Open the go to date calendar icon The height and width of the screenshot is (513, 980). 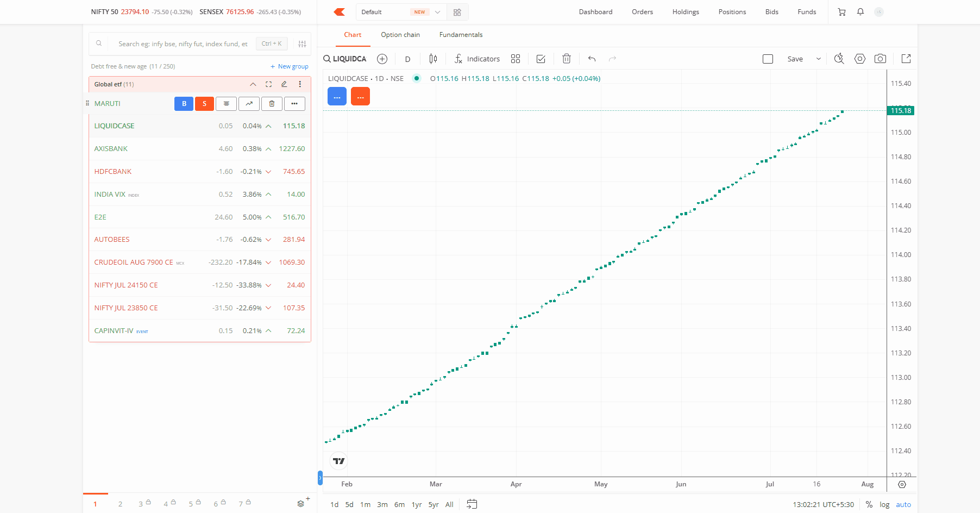click(x=472, y=504)
